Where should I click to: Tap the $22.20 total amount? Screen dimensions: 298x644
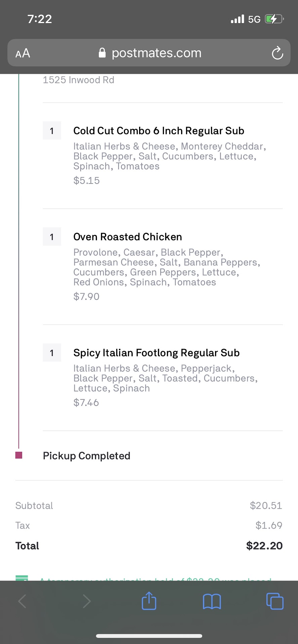point(264,546)
